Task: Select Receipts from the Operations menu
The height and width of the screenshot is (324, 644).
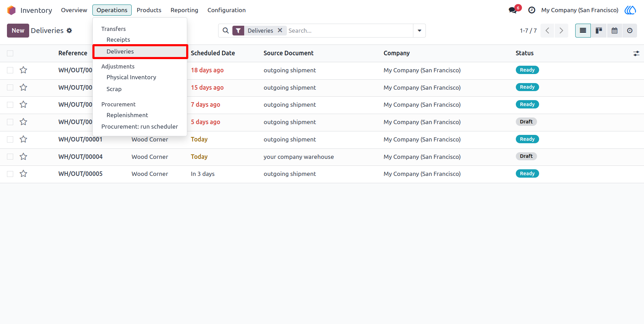Action: tap(140, 40)
